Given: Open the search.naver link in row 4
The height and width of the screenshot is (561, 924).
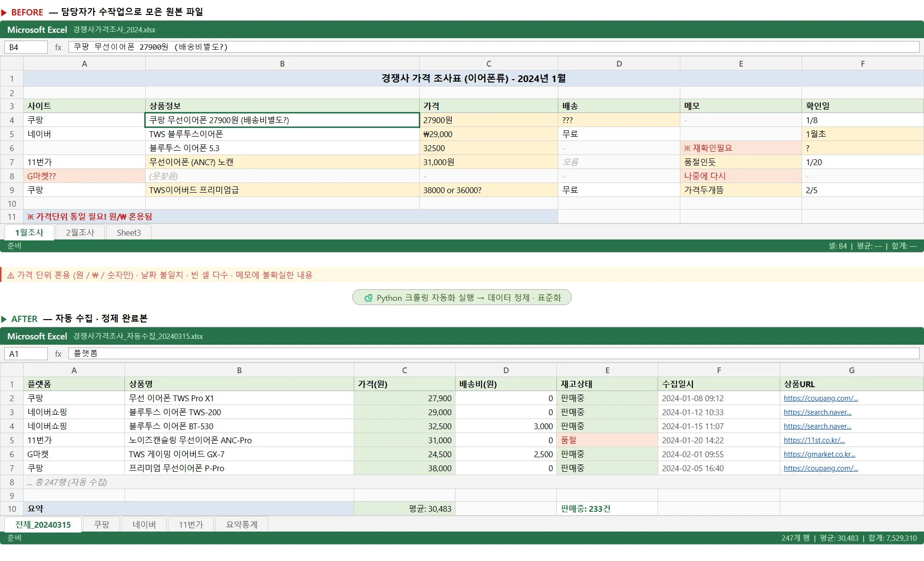Looking at the screenshot, I should pos(817,426).
